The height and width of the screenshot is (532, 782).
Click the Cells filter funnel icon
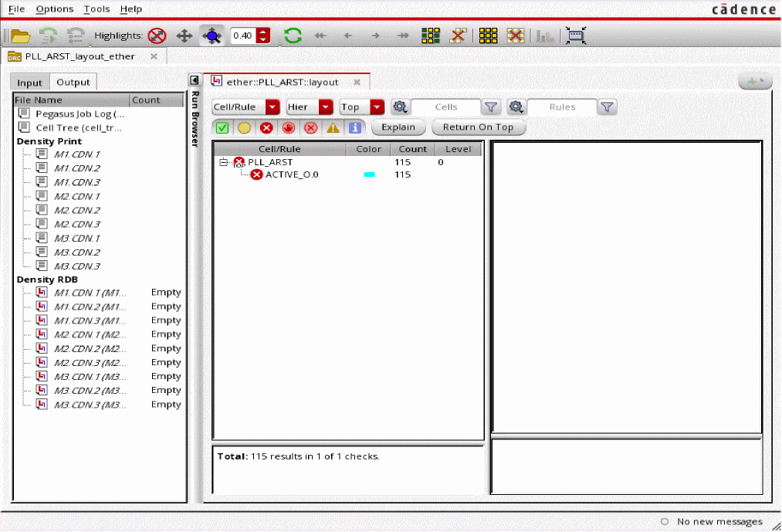491,107
